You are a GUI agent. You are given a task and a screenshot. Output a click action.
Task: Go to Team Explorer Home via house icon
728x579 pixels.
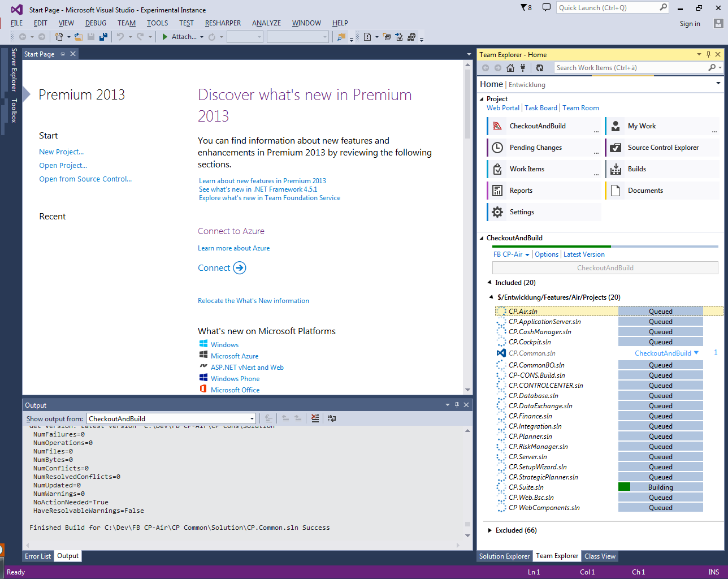click(510, 68)
